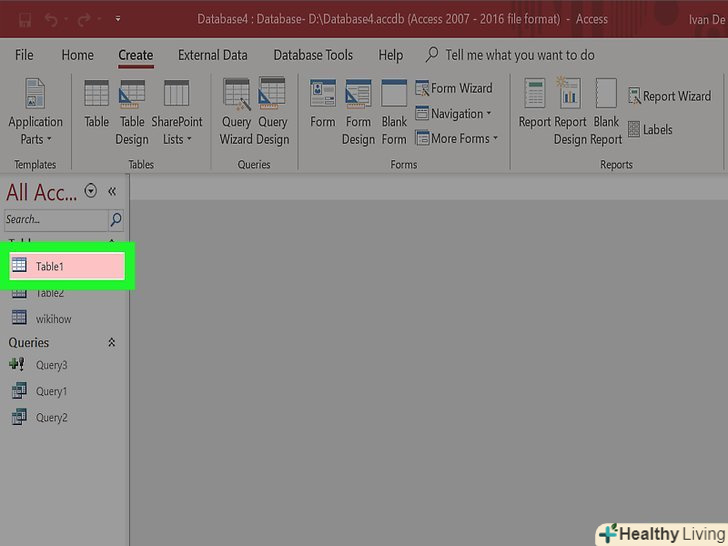This screenshot has height=546, width=728.
Task: Create a Blank Report
Action: click(x=606, y=112)
